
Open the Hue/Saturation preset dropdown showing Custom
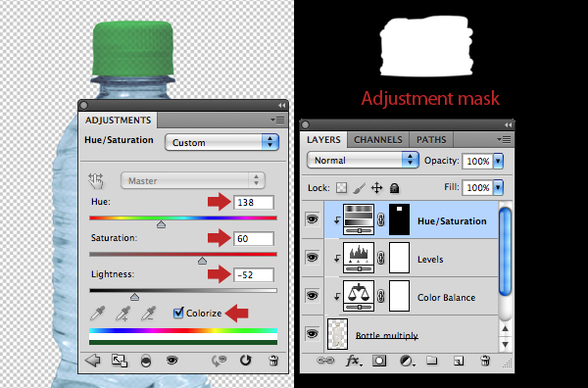222,142
